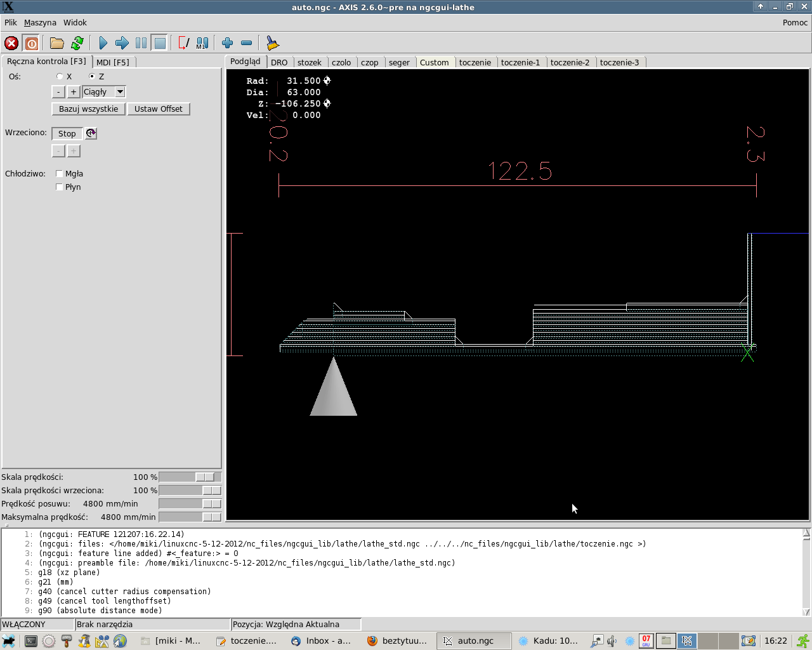The height and width of the screenshot is (650, 812).
Task: Click Skala prędkości feed override slider
Action: [190, 477]
